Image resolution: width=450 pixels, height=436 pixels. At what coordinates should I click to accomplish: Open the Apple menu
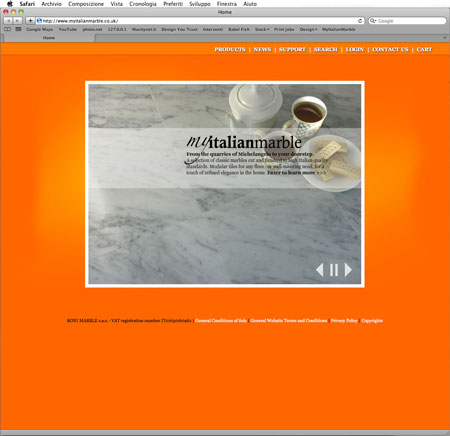(10, 4)
